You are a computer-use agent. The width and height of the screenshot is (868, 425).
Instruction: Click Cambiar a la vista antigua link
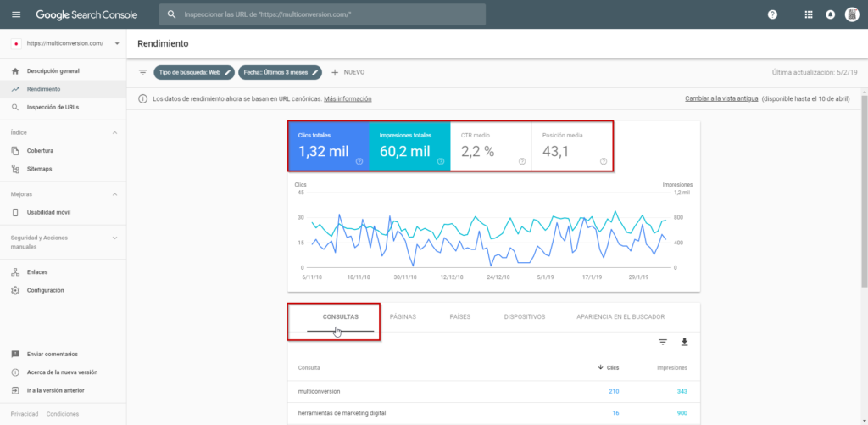click(721, 98)
